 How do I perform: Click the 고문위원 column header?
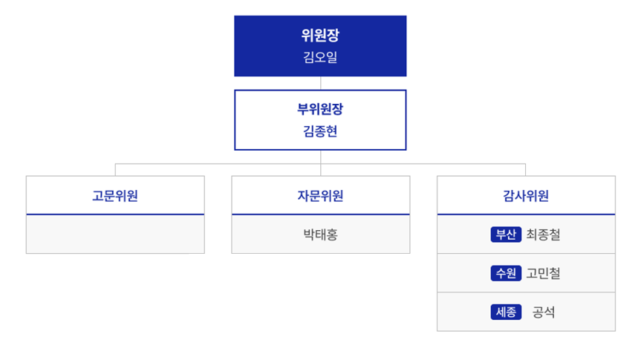click(x=115, y=196)
